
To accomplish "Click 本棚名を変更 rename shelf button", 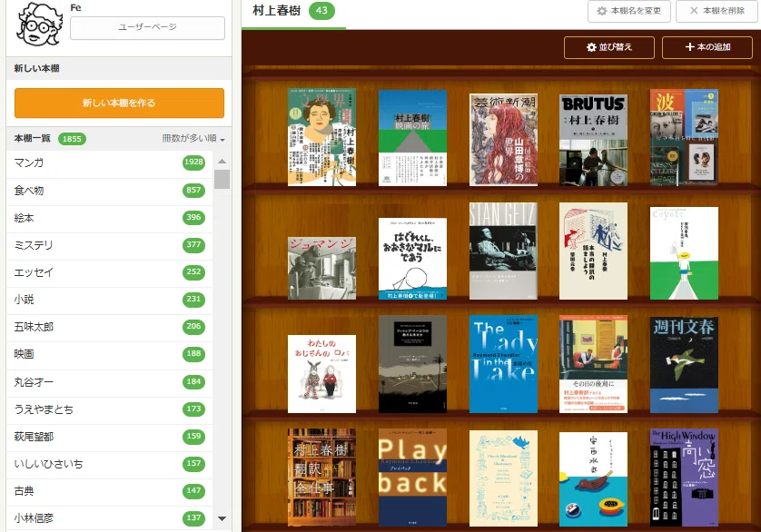I will pyautogui.click(x=629, y=11).
